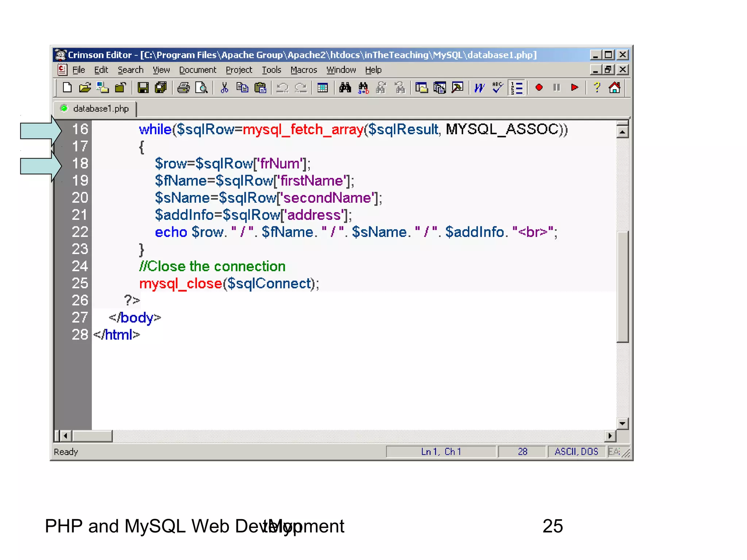Open Find with binoculars icon
Image resolution: width=747 pixels, height=560 pixels.
[x=345, y=88]
